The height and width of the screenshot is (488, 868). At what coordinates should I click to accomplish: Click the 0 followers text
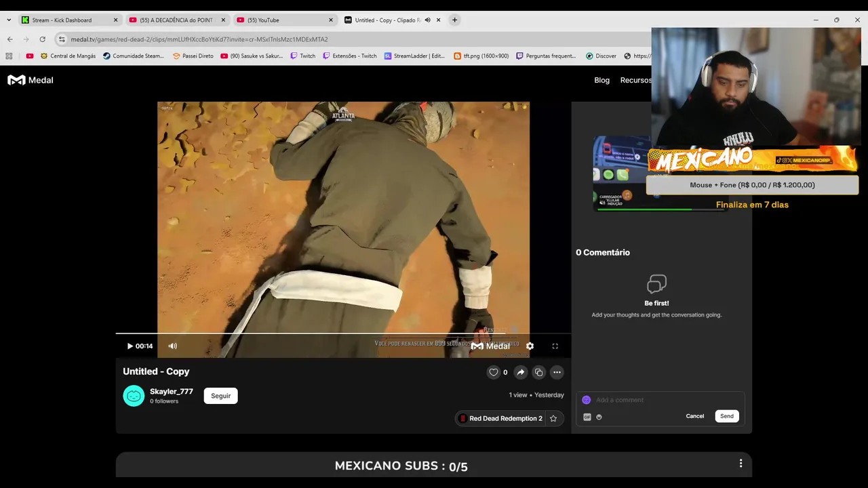click(x=164, y=401)
